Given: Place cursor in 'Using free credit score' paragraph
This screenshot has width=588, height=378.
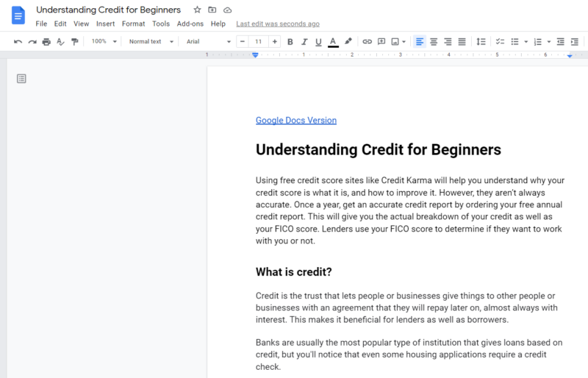Looking at the screenshot, I should (x=410, y=210).
